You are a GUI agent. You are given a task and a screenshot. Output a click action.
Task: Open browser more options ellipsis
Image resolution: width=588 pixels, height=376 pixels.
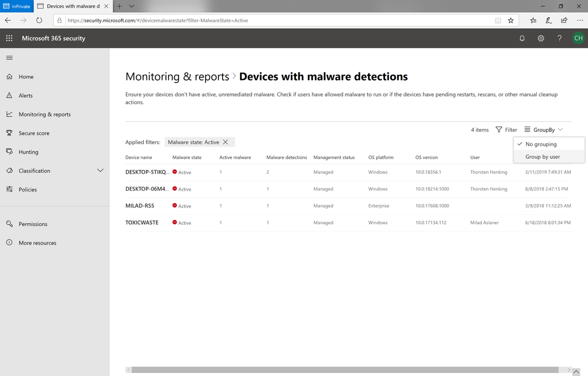click(580, 21)
